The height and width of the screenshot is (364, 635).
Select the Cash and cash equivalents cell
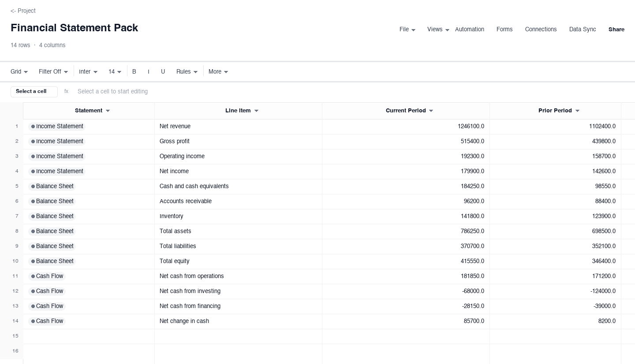click(x=238, y=186)
